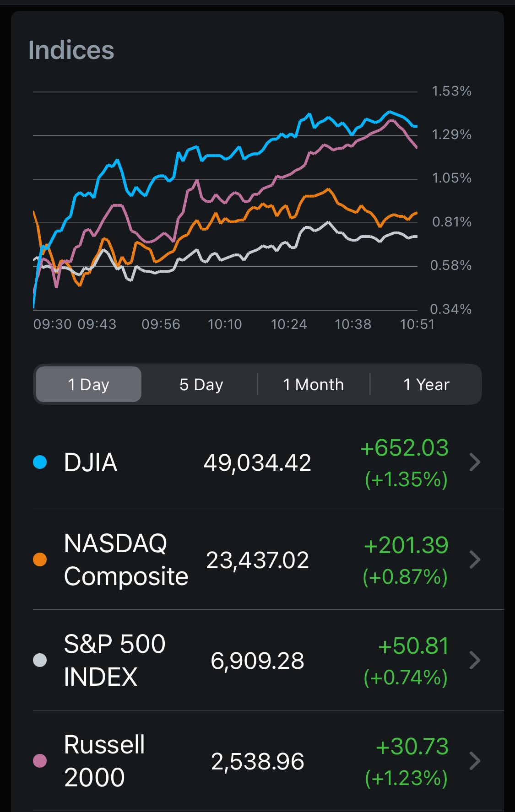This screenshot has width=515, height=812.
Task: Click the Indices section heading
Action: [71, 50]
